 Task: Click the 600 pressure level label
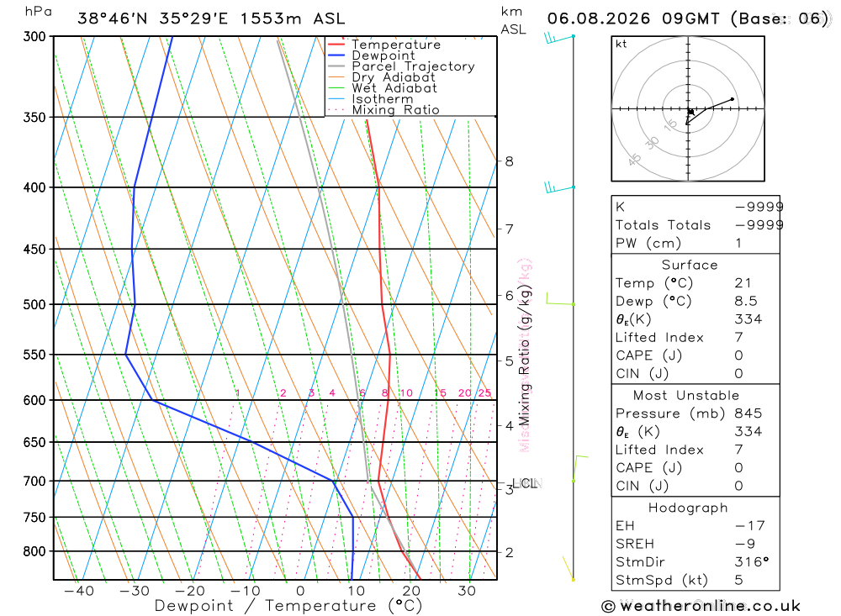(x=35, y=401)
